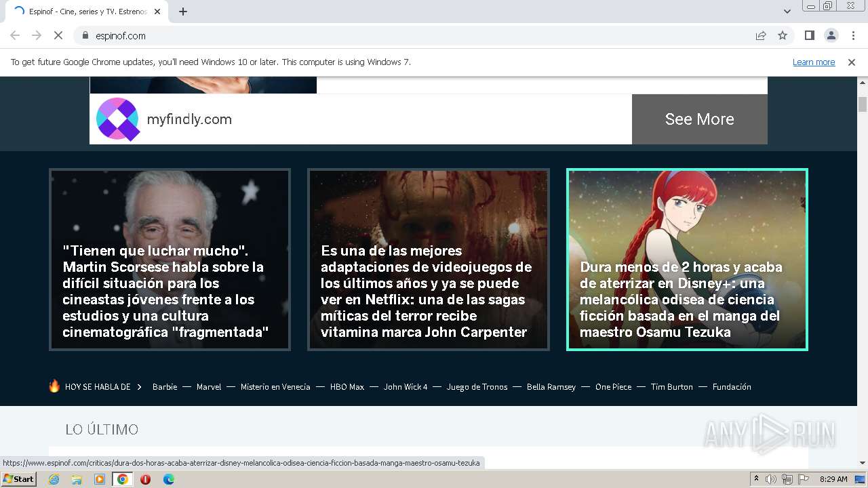Open Windows Start menu
868x488 pixels.
(x=18, y=479)
